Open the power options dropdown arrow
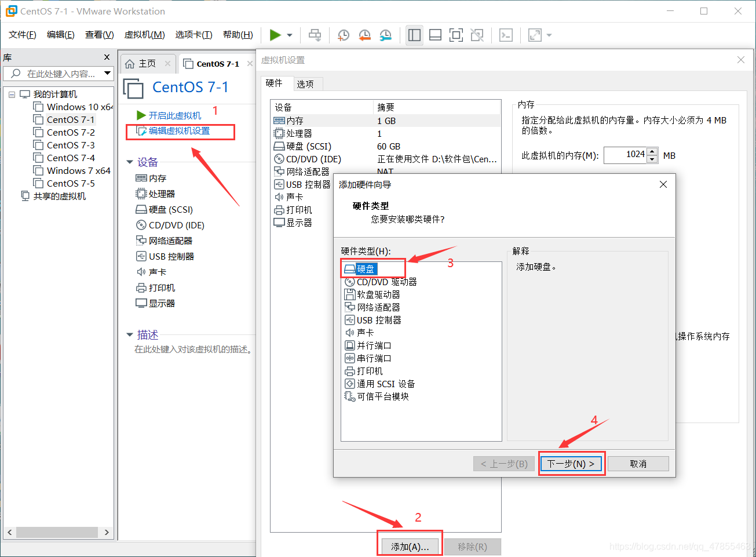The width and height of the screenshot is (756, 557). [290, 35]
